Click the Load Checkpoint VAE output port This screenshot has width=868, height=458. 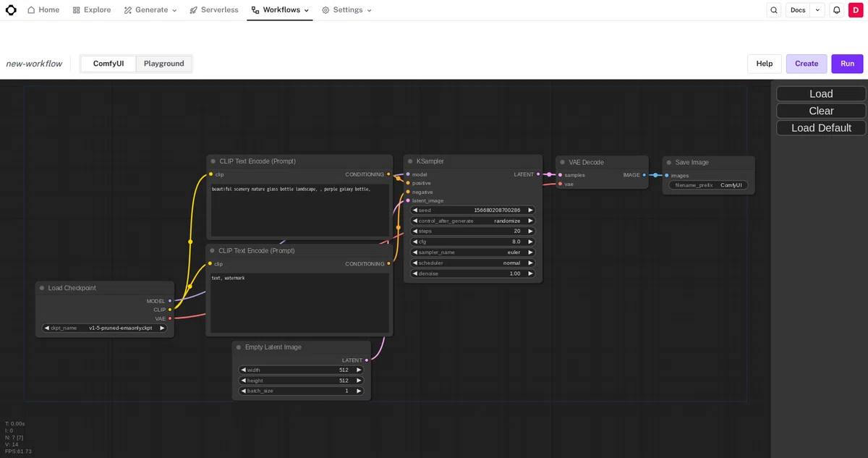pos(170,318)
